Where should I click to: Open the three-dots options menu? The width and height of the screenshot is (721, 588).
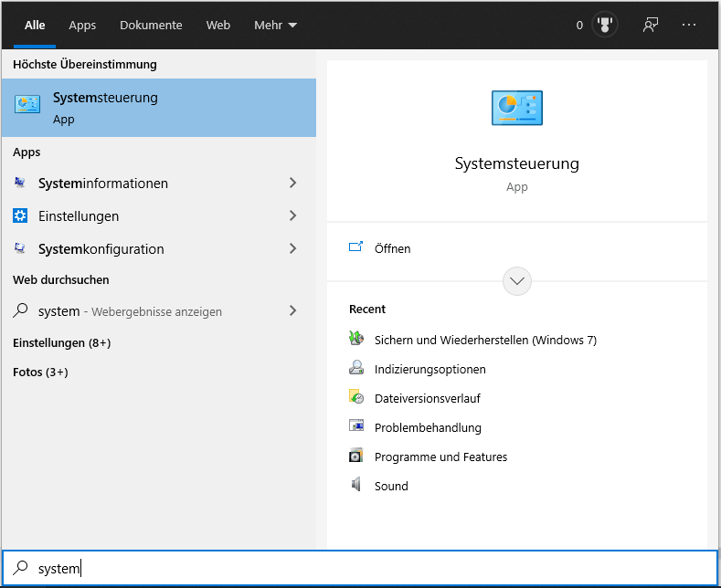(689, 25)
